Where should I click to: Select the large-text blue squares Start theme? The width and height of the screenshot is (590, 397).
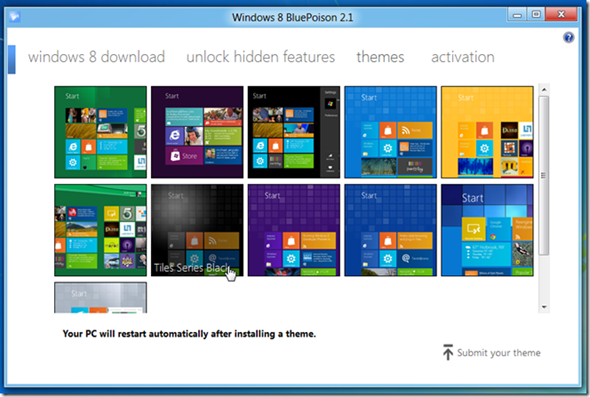coord(487,230)
